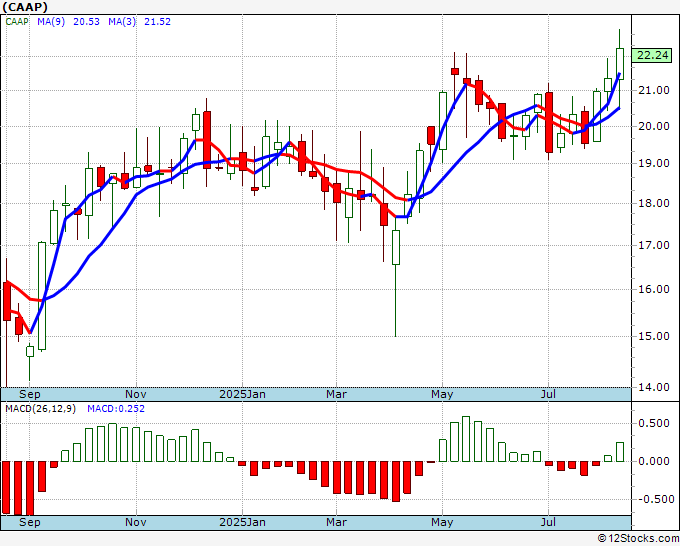
Task: Click the 2025Jan label on MACD axis
Action: 242,522
